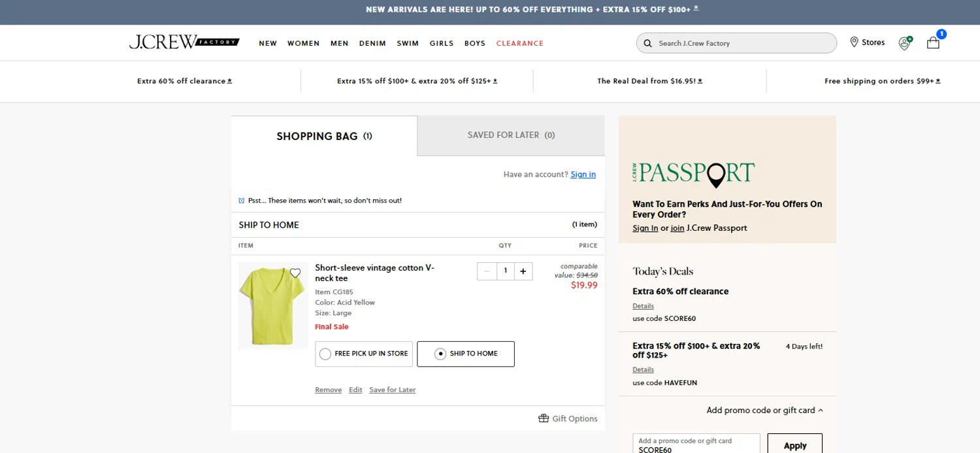The width and height of the screenshot is (980, 453).
Task: Click the 'Final Sale' label
Action: pos(332,327)
